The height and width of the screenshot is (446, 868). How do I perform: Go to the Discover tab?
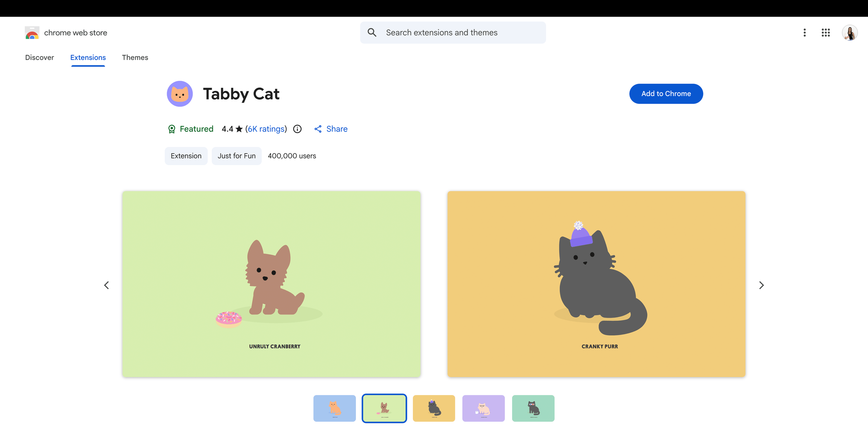40,58
